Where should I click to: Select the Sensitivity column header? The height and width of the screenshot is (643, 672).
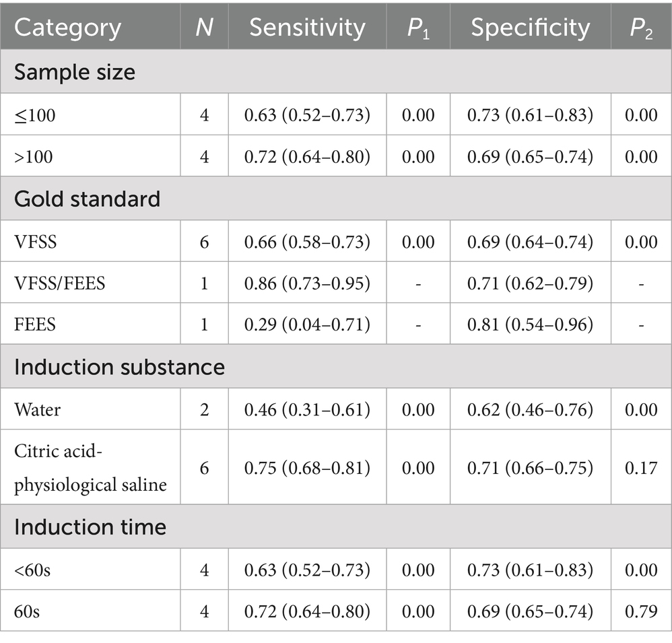(307, 28)
